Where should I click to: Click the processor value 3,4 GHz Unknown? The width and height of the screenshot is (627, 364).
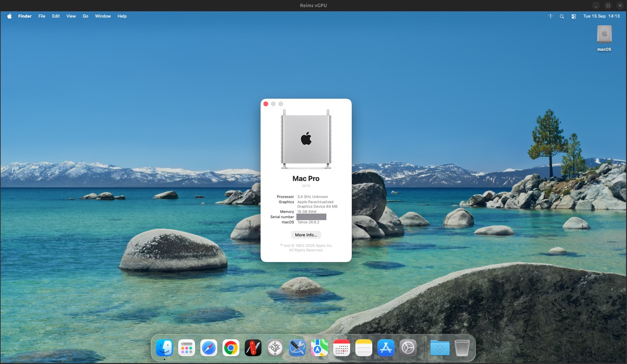pyautogui.click(x=313, y=197)
